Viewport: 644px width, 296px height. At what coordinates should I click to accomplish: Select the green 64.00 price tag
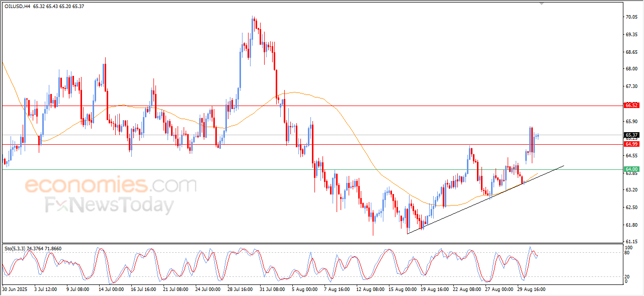click(631, 169)
